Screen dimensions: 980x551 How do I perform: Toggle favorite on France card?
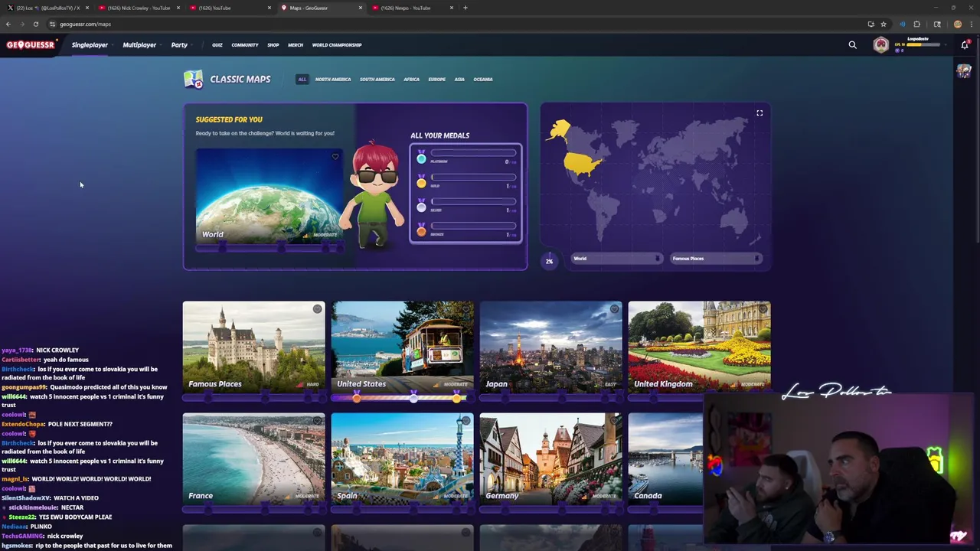(317, 421)
